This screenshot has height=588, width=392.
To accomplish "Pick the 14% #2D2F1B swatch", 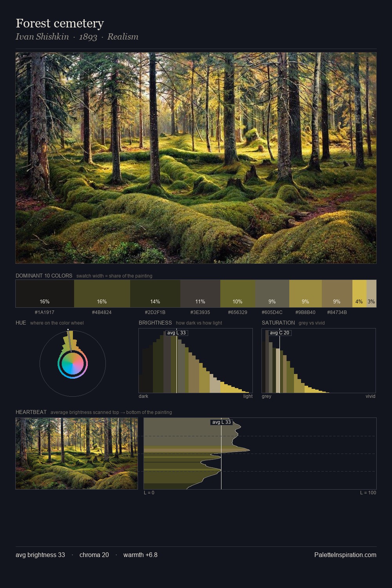I will [155, 294].
